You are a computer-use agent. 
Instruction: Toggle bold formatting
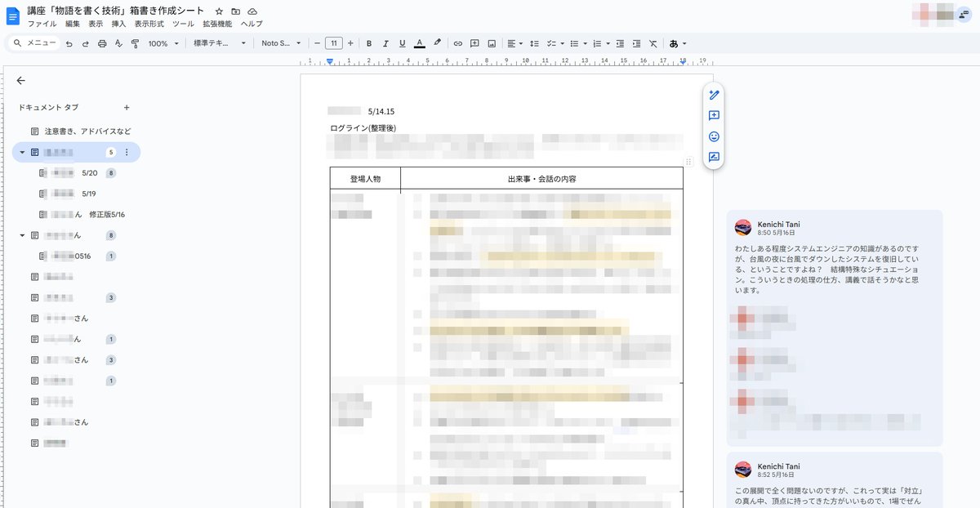[x=368, y=43]
